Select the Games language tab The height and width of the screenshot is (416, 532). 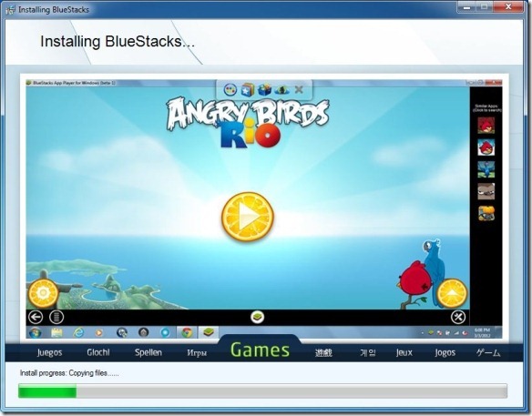pyautogui.click(x=260, y=350)
